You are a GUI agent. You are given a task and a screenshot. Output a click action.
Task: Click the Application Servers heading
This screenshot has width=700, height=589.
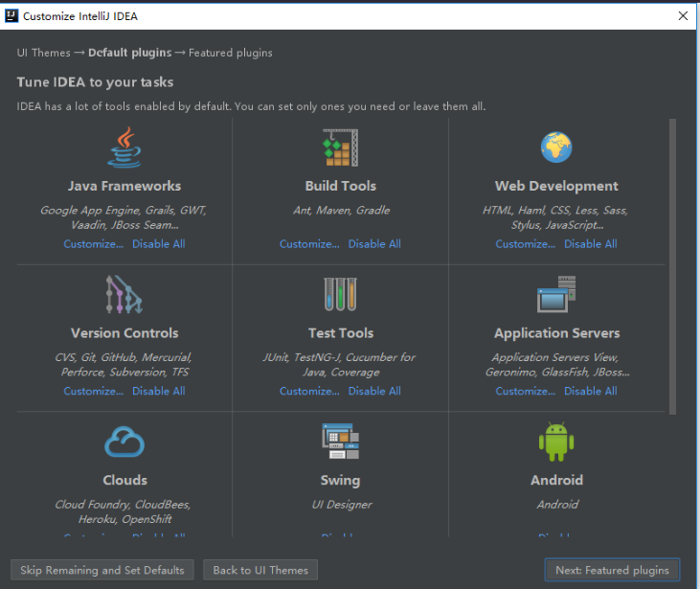coord(556,333)
